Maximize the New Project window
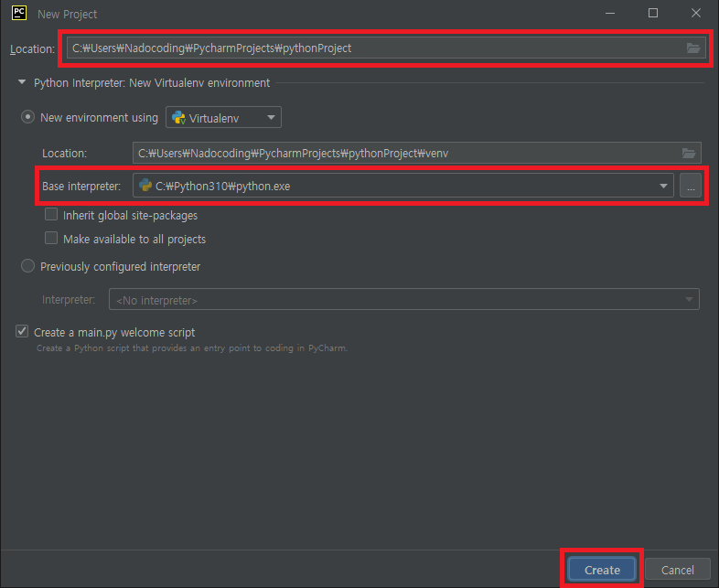 [653, 13]
